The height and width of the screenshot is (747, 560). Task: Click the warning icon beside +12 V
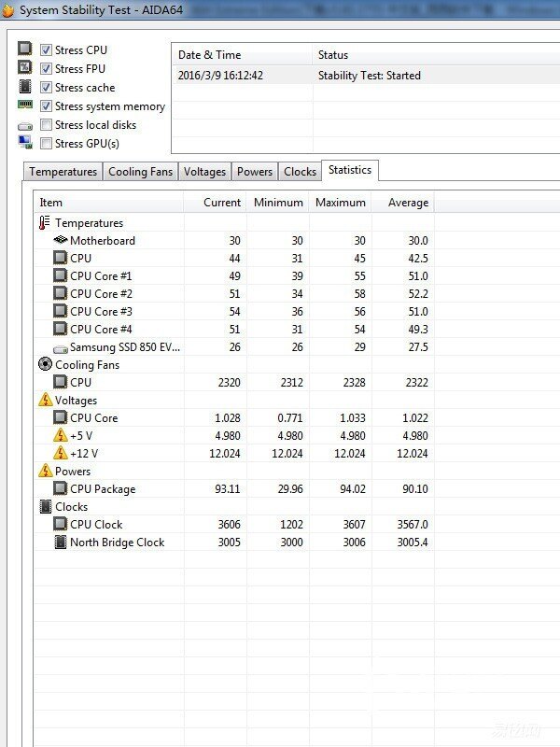61,454
